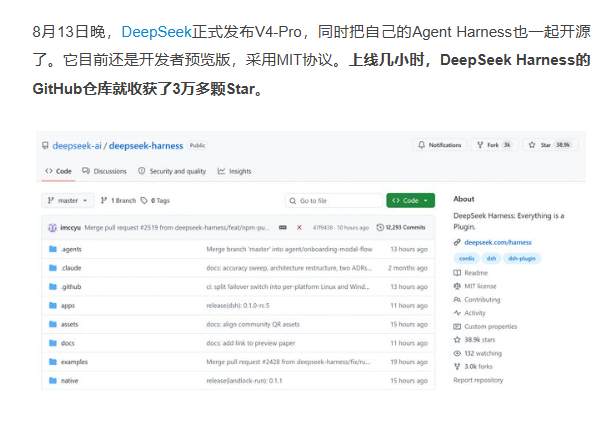Screen dimensions: 609x430
Task: Click the Report repository link
Action: pyautogui.click(x=478, y=380)
